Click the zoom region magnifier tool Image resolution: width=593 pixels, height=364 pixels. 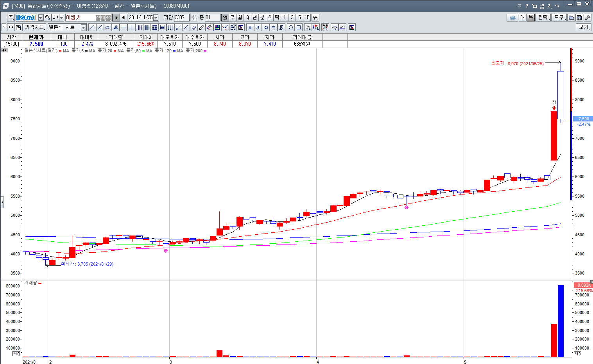tap(308, 27)
